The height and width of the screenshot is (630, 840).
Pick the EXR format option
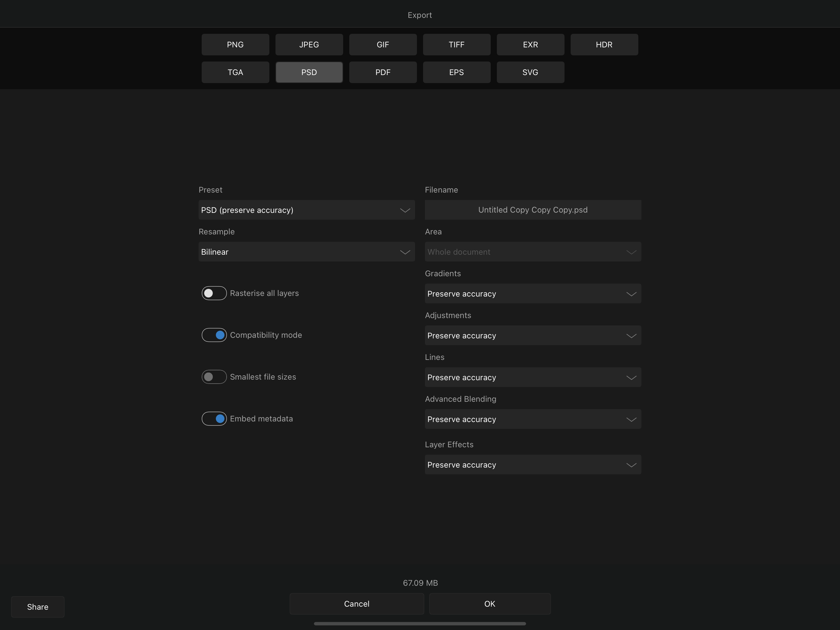[530, 45]
